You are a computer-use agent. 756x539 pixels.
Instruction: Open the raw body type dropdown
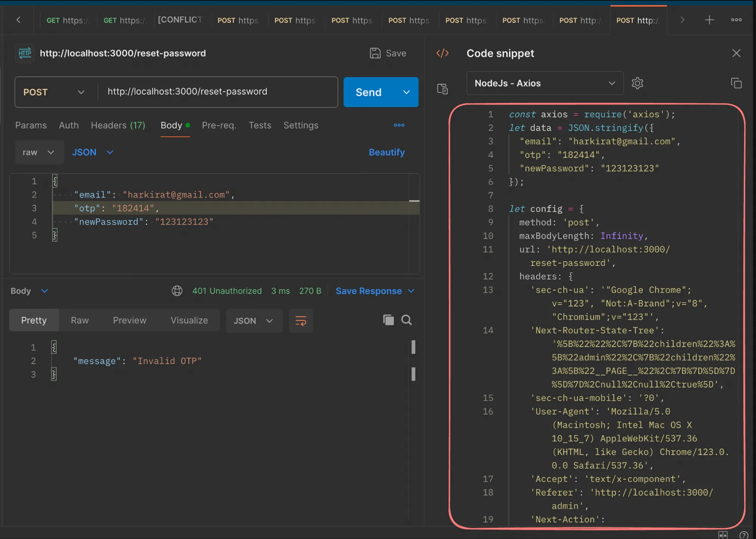[39, 152]
